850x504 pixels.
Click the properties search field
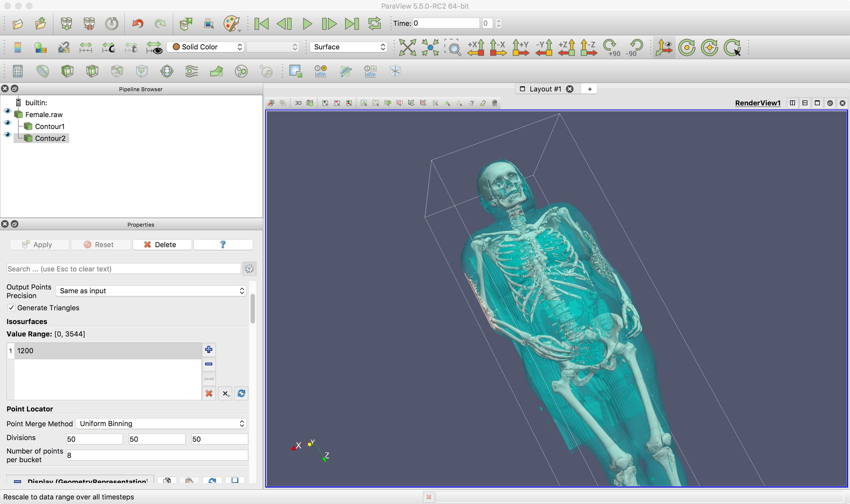124,269
